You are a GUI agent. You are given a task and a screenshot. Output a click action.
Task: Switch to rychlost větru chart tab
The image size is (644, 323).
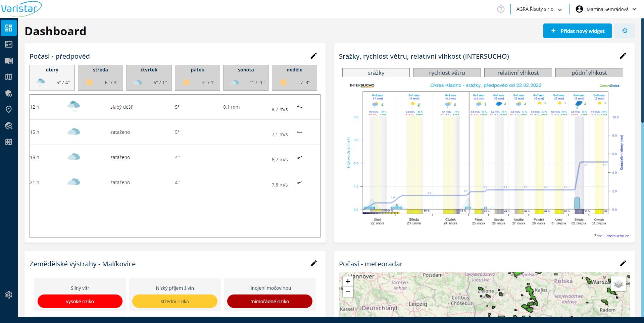click(447, 73)
